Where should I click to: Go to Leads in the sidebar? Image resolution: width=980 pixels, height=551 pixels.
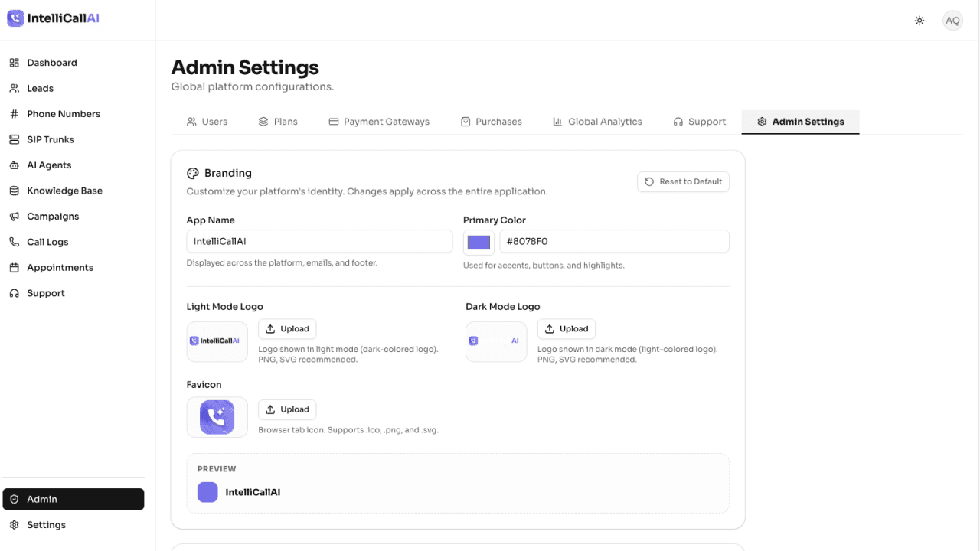click(73, 88)
